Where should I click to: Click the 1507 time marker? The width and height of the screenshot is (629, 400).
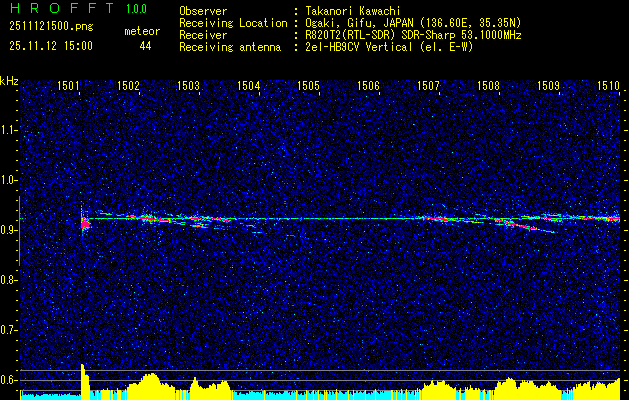point(428,85)
